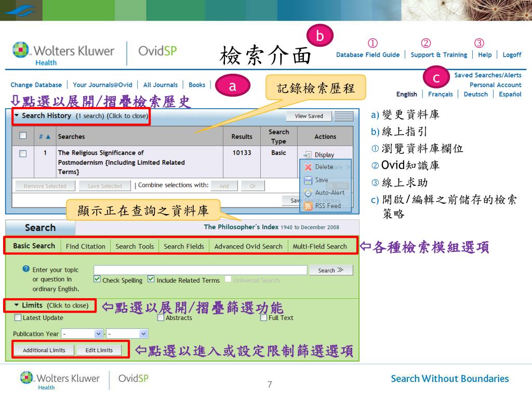Check the box for search row 1
The image size is (532, 399).
23,154
